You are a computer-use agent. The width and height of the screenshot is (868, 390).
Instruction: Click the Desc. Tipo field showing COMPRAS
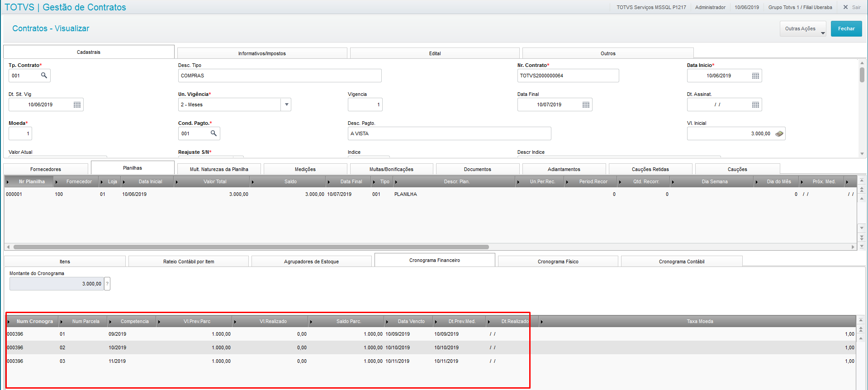tap(280, 76)
